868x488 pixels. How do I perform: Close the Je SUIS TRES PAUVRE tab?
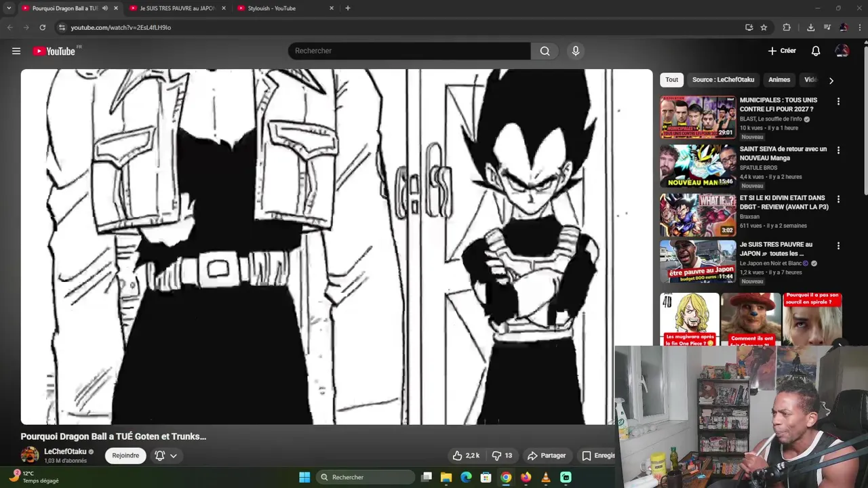pyautogui.click(x=224, y=8)
